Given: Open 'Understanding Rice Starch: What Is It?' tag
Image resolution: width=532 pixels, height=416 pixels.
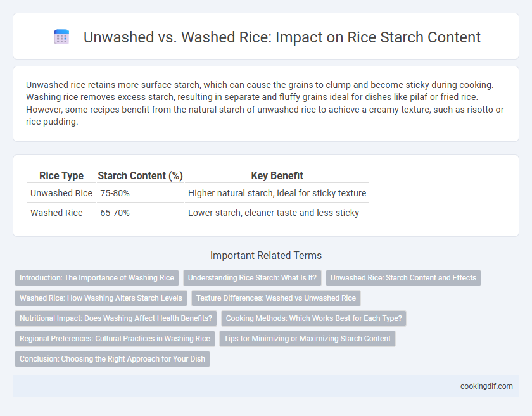Looking at the screenshot, I should point(252,278).
